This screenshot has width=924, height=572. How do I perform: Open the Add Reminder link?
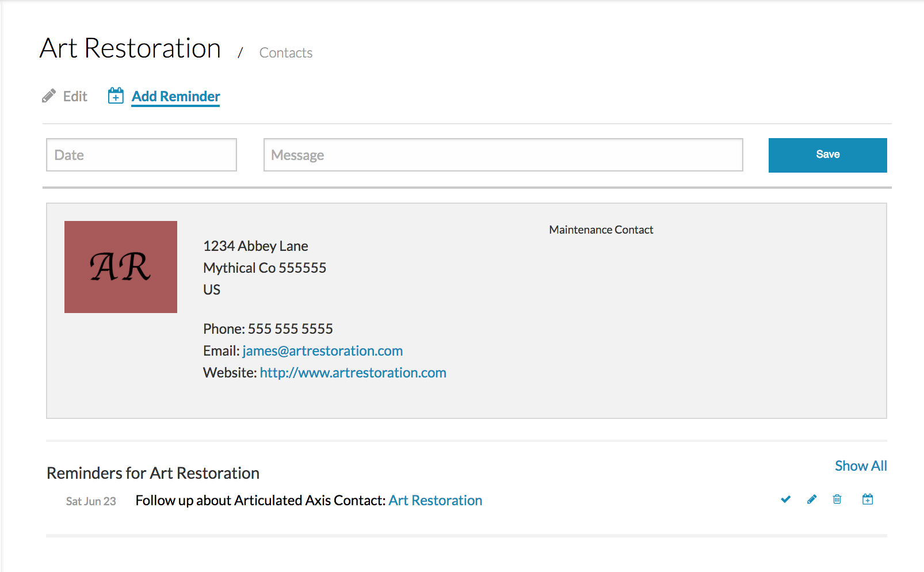175,96
